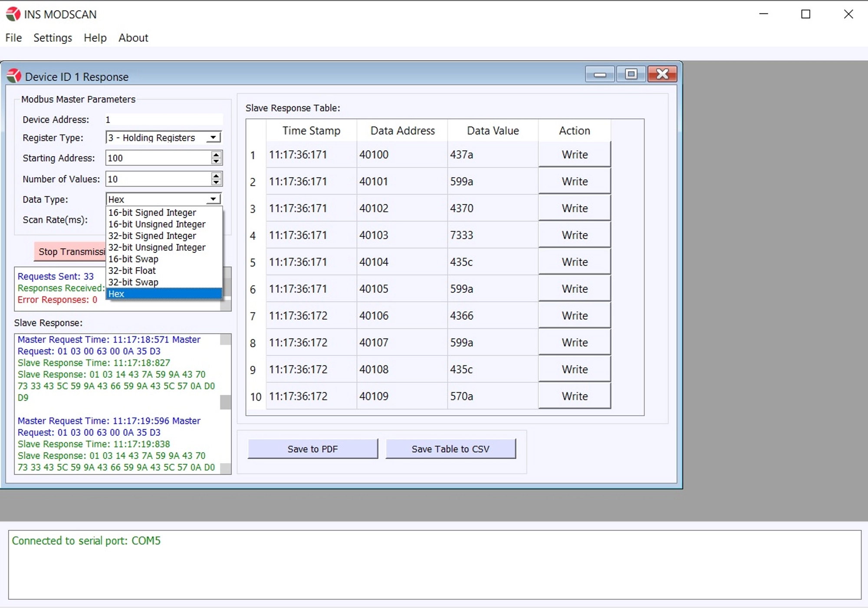
Task: Open the Settings menu
Action: click(53, 37)
